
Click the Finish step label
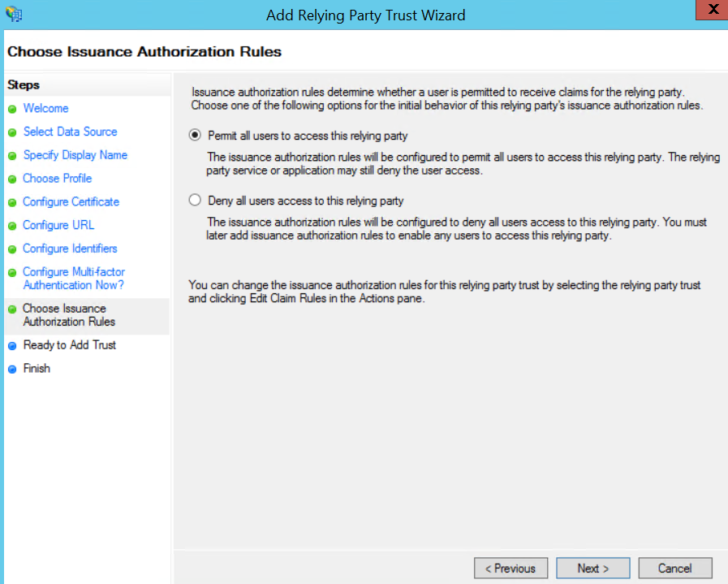[x=37, y=369]
